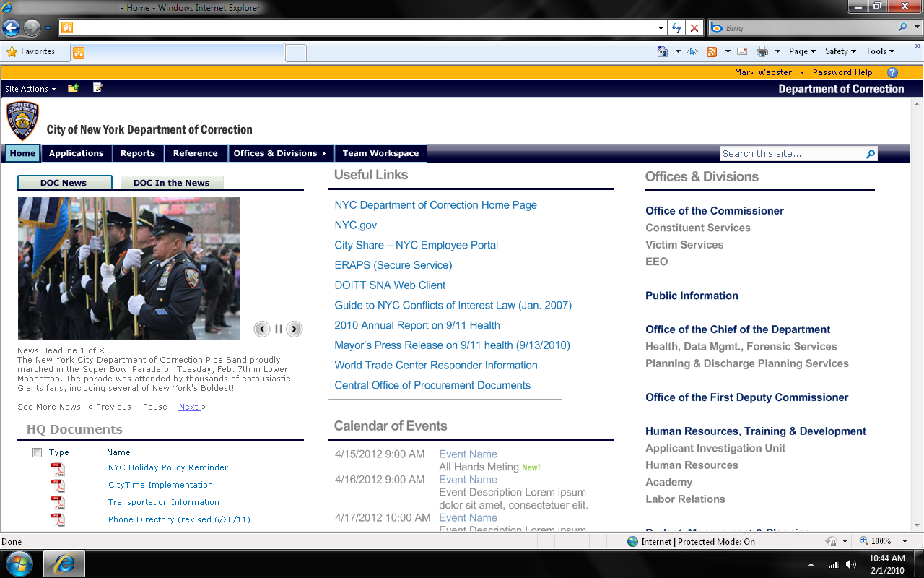924x578 pixels.
Task: Select the Reference navigation tab
Action: click(x=196, y=153)
